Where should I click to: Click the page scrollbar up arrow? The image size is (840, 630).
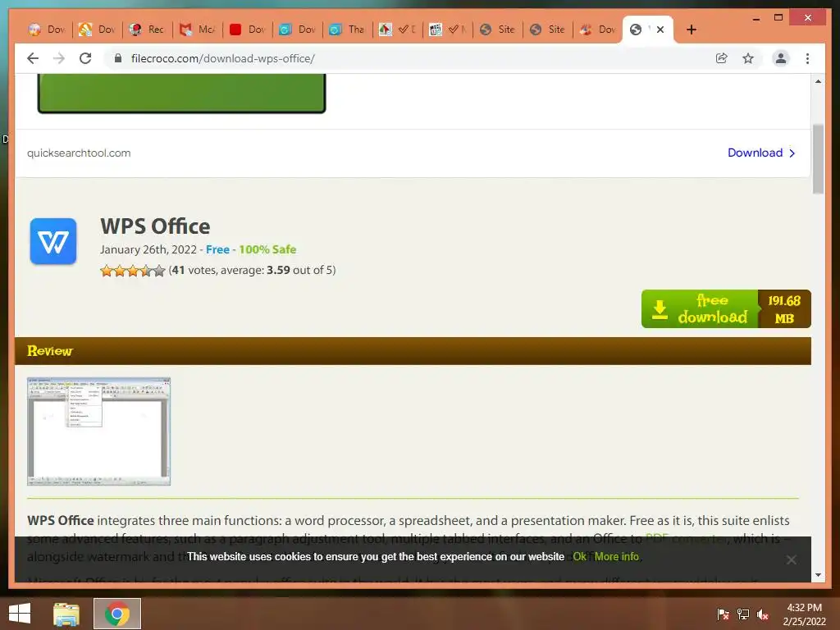point(818,81)
